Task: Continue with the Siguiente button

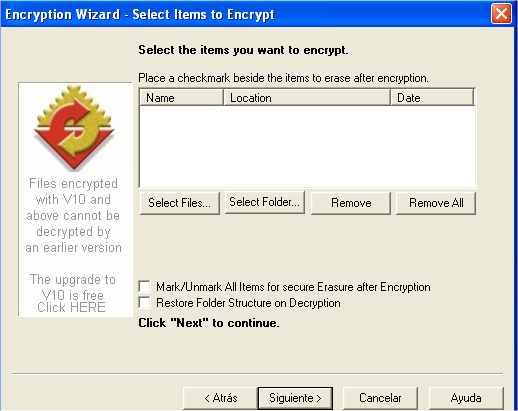Action: click(x=295, y=398)
